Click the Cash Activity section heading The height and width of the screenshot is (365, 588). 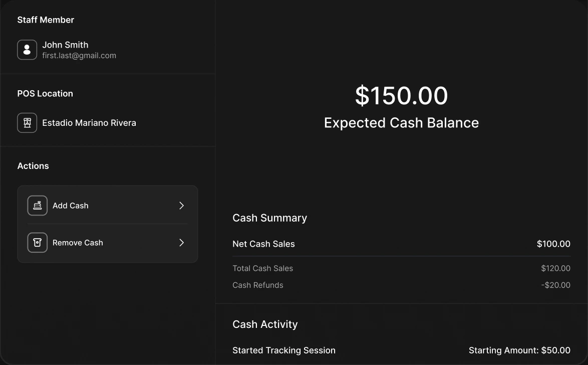pyautogui.click(x=265, y=324)
